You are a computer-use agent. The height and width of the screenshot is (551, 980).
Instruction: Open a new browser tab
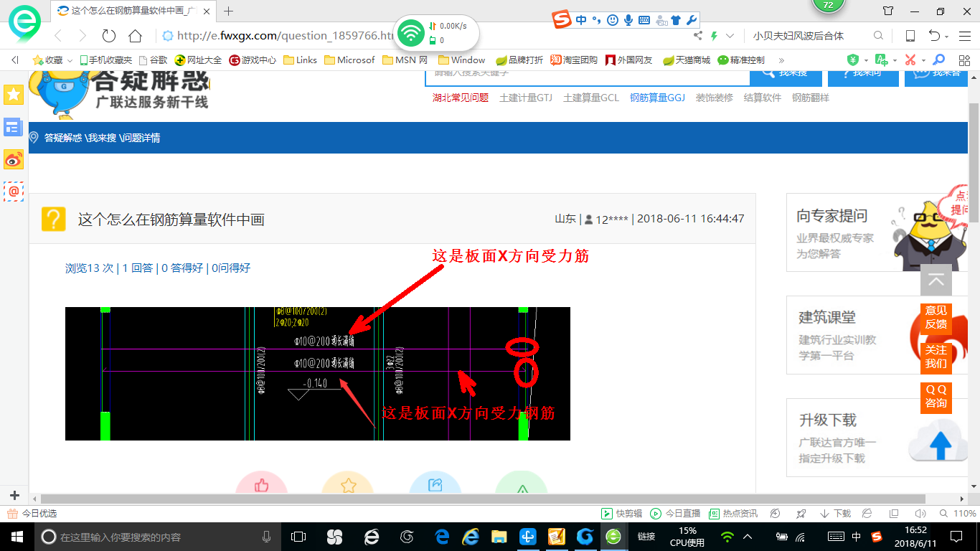(x=229, y=11)
